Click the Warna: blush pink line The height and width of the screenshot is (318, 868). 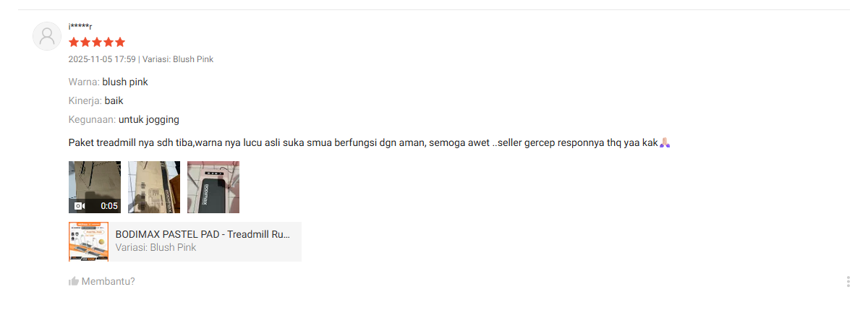pyautogui.click(x=109, y=82)
